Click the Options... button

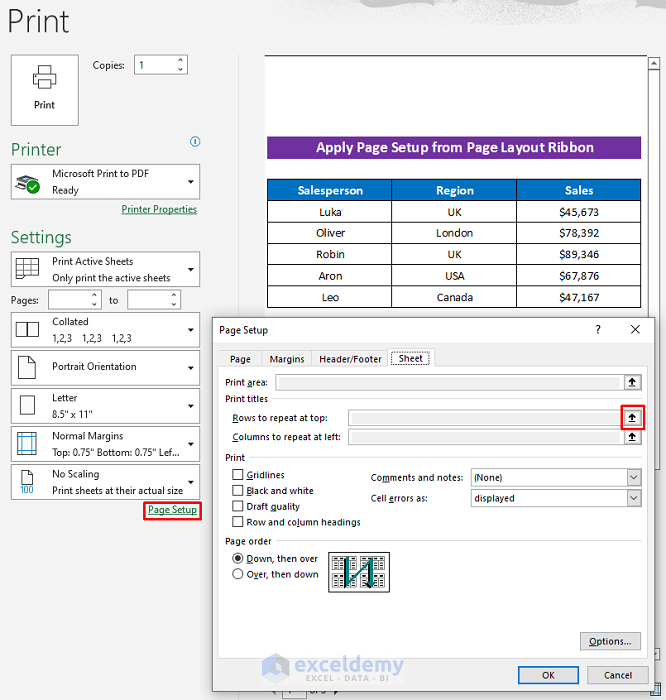tap(610, 641)
